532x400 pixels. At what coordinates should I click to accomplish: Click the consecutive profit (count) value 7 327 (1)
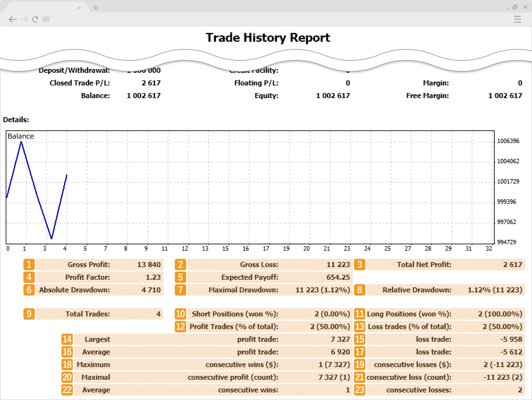pos(334,377)
